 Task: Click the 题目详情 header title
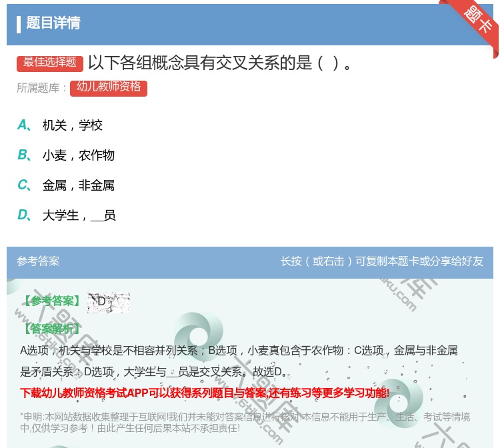tap(53, 23)
